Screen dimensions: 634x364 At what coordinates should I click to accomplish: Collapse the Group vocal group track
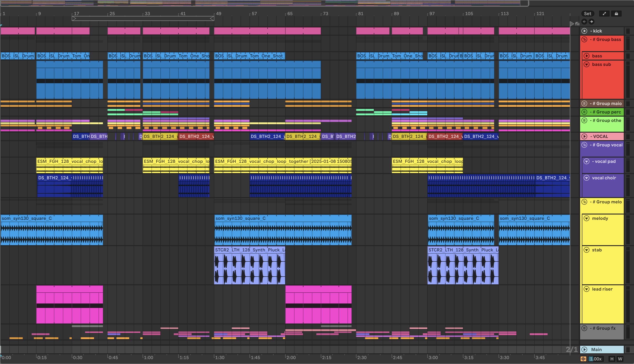click(x=585, y=145)
